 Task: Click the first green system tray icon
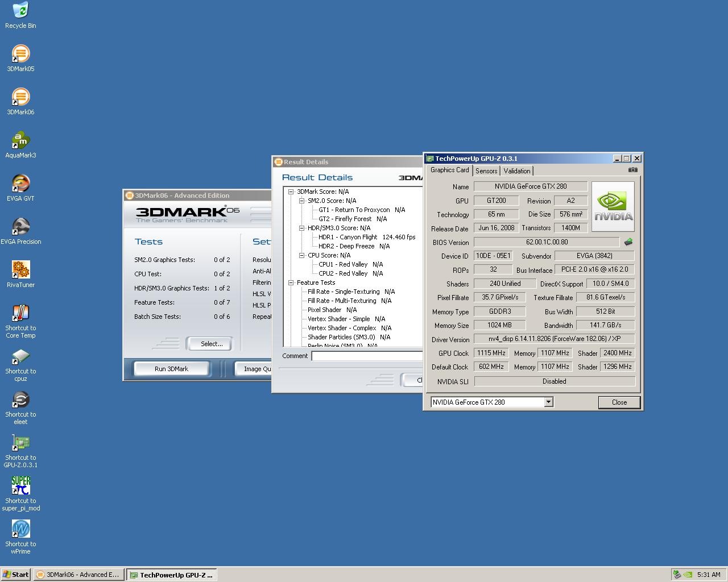tap(676, 575)
